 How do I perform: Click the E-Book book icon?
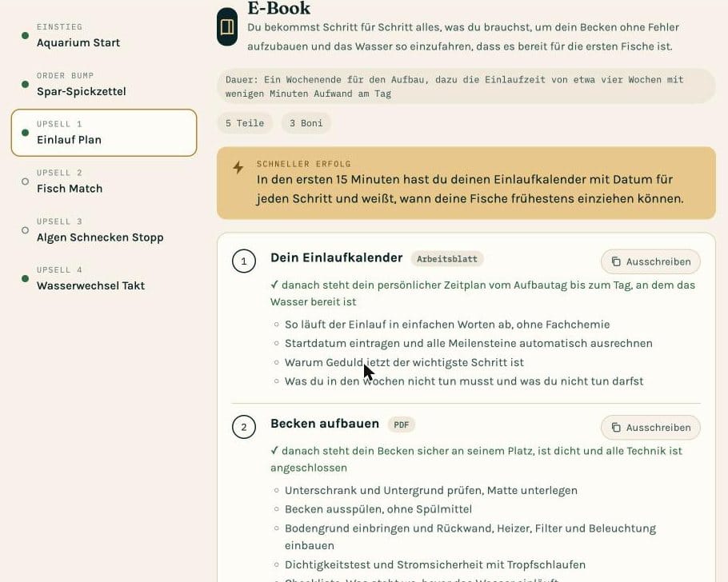227,27
